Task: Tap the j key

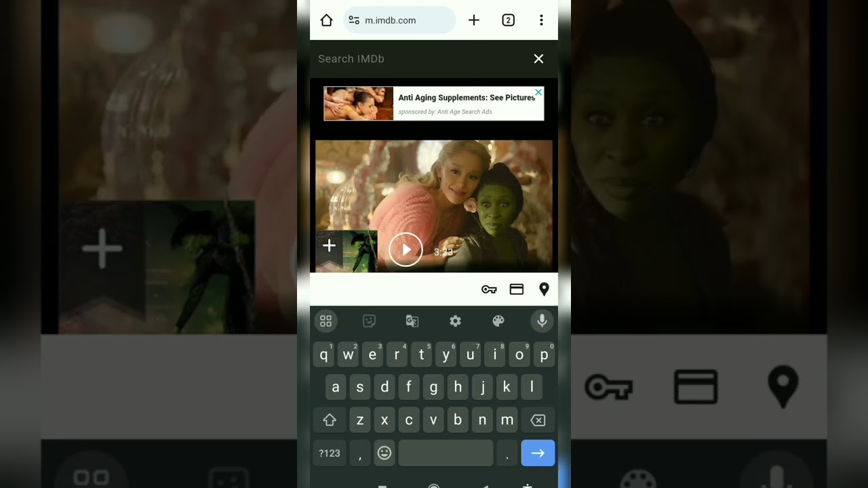Action: point(483,387)
